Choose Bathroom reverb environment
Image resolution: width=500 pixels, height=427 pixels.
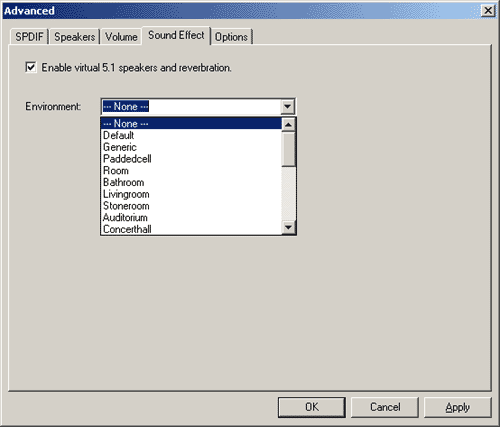click(191, 182)
